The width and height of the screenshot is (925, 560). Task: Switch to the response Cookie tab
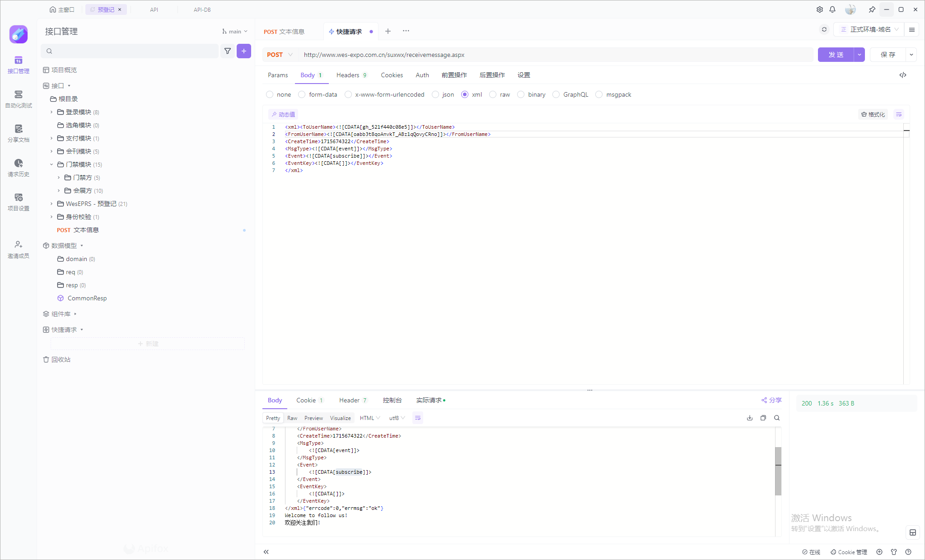coord(306,400)
